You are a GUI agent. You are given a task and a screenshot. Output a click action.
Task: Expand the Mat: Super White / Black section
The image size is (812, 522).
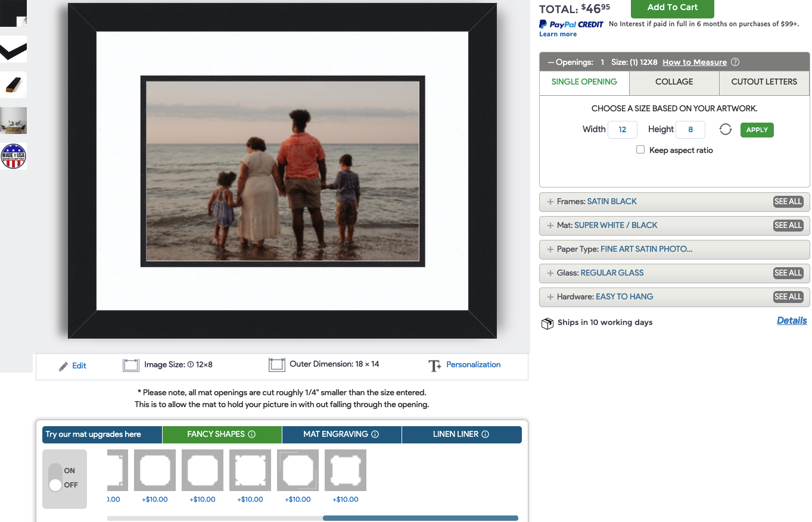click(x=550, y=226)
